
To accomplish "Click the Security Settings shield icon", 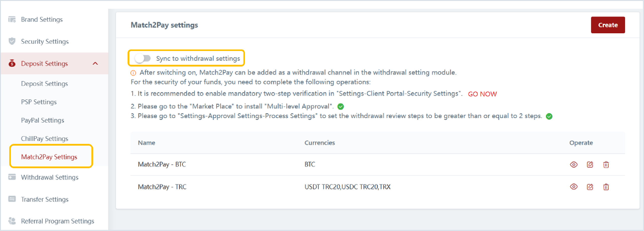I will 12,41.
